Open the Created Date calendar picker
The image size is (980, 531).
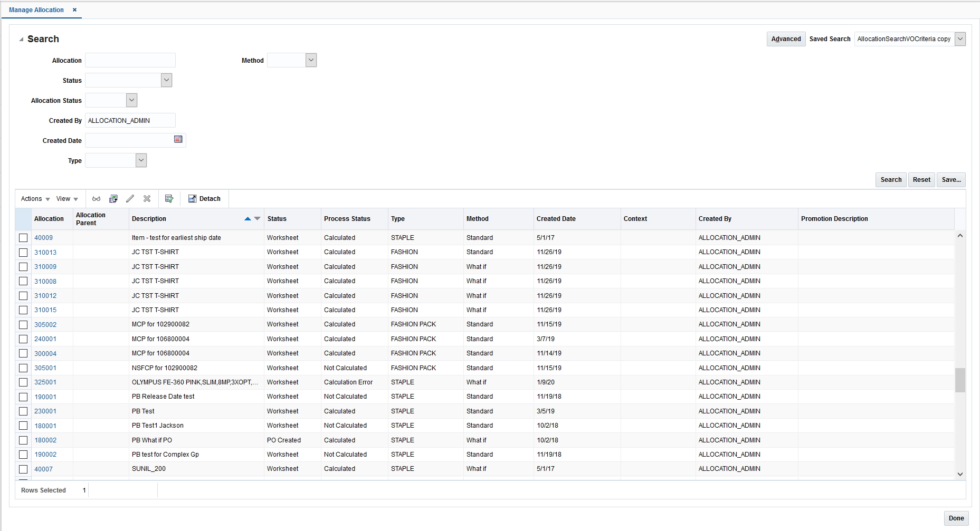[x=178, y=139]
